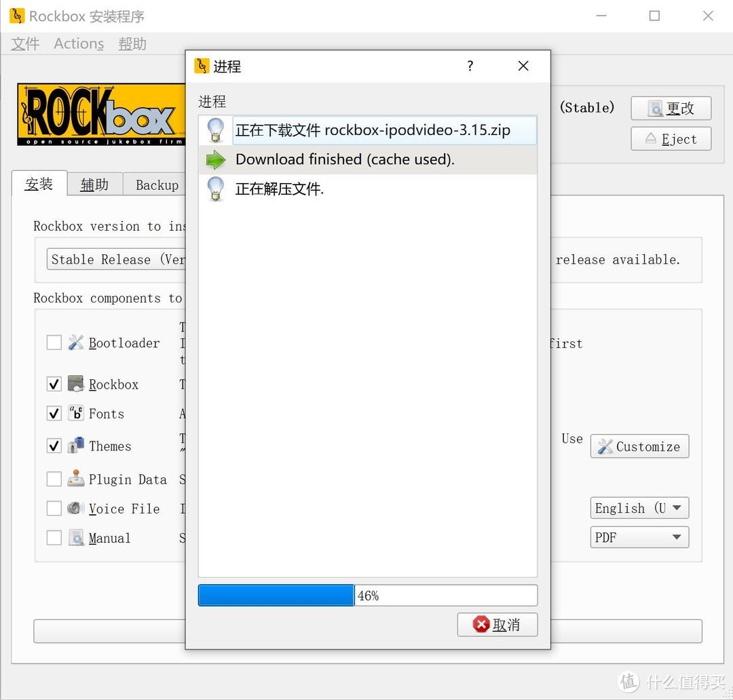The width and height of the screenshot is (733, 700).
Task: Open the English language dropdown
Action: (639, 507)
